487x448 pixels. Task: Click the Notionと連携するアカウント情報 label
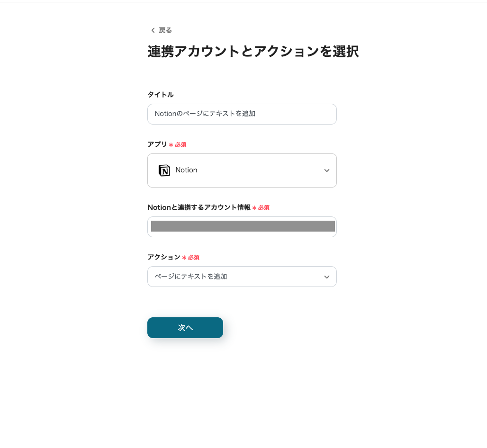pos(199,207)
